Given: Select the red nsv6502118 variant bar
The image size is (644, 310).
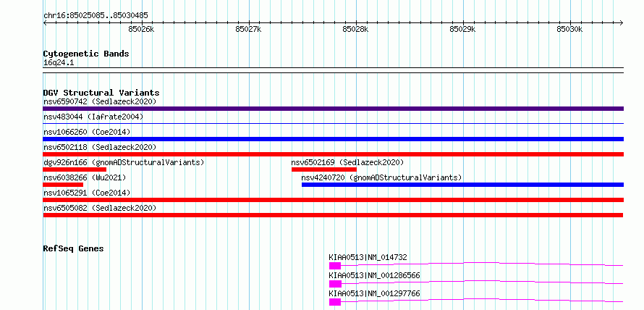Looking at the screenshot, I should 333,154.
